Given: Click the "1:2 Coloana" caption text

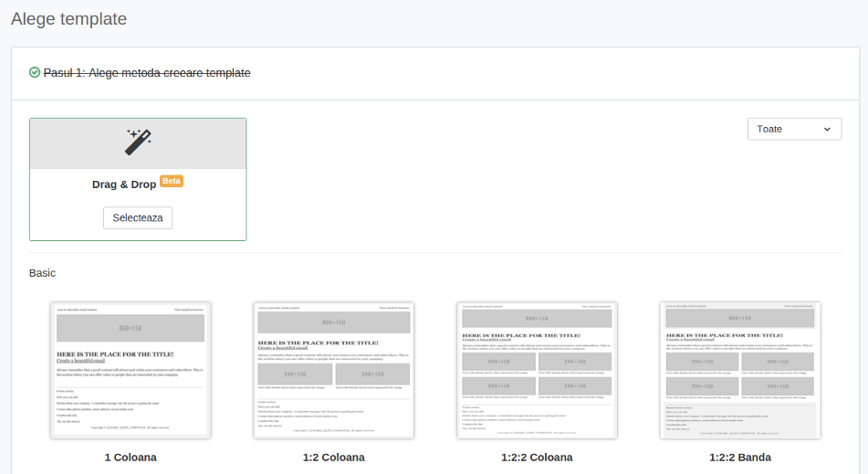Looking at the screenshot, I should coord(333,458).
